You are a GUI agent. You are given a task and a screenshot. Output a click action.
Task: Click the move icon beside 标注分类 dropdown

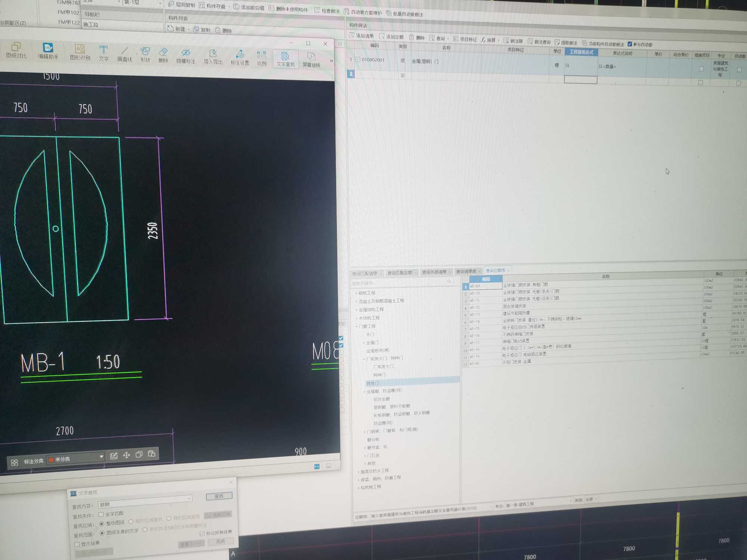(x=127, y=455)
